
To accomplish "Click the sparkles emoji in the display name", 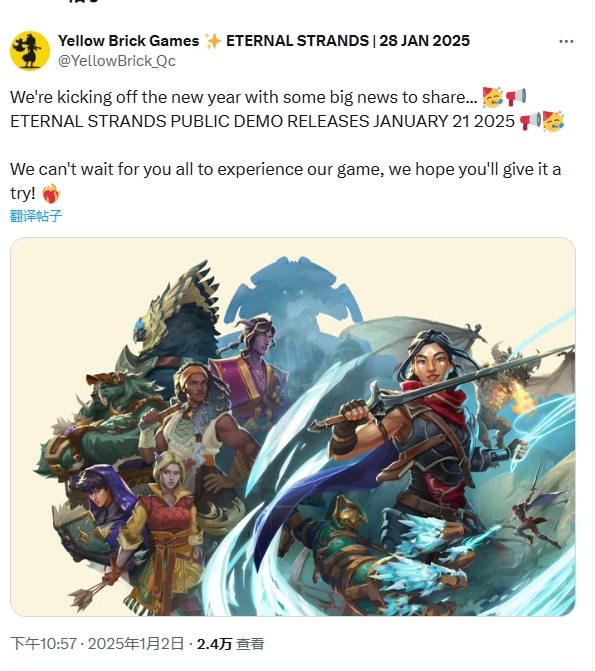I will pos(213,41).
